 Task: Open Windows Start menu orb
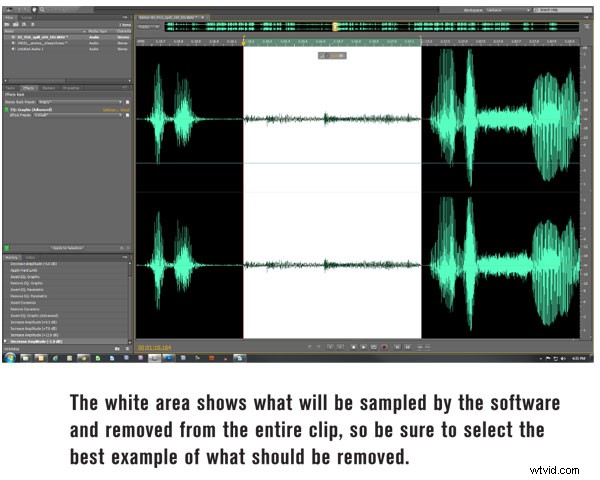9,358
